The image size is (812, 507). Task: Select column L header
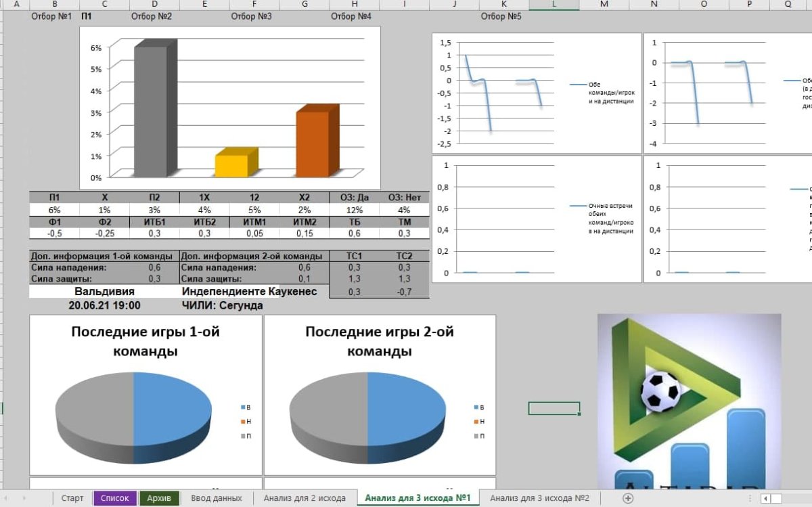(554, 5)
